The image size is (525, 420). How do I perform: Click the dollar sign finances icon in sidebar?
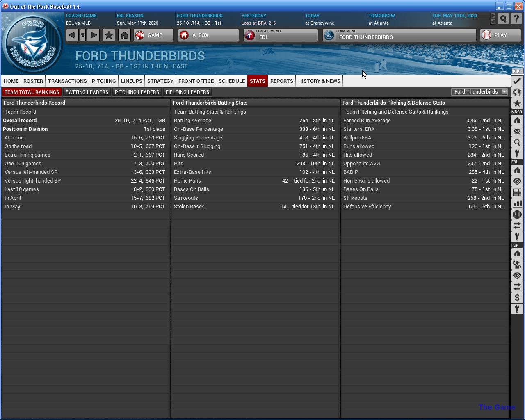[x=517, y=298]
